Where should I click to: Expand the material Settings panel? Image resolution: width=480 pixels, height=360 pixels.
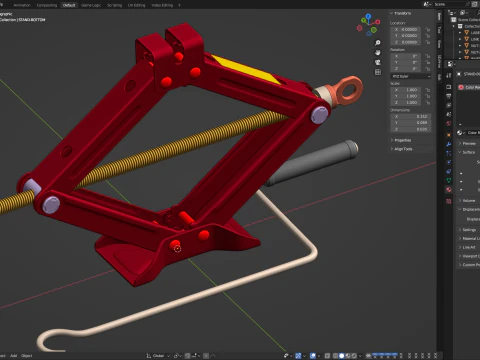point(467,230)
